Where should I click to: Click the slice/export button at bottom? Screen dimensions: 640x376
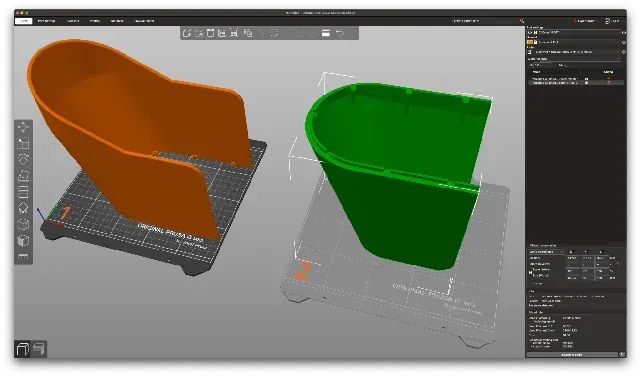point(572,355)
